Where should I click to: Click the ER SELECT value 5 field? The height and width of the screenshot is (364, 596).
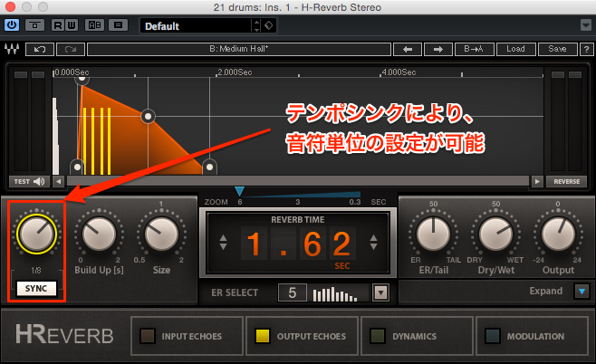pos(293,293)
